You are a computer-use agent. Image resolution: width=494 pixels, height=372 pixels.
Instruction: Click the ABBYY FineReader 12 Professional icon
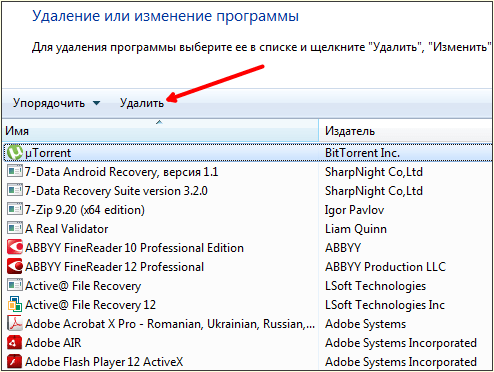point(15,267)
